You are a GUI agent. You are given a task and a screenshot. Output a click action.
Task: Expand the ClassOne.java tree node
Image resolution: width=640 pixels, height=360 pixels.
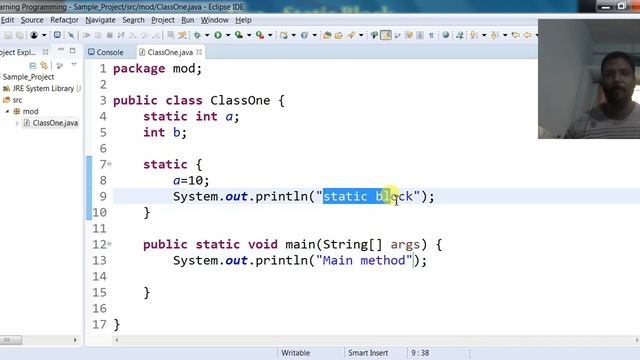[x=17, y=123]
